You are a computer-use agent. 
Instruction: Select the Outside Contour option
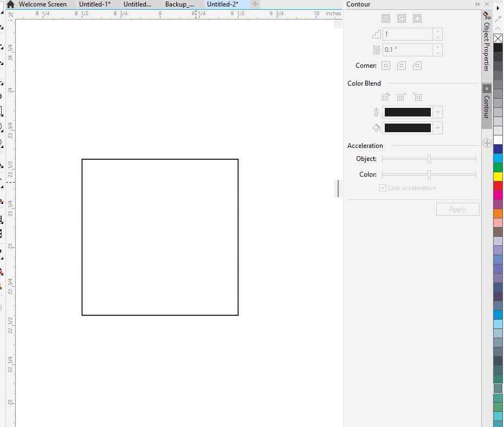[418, 18]
